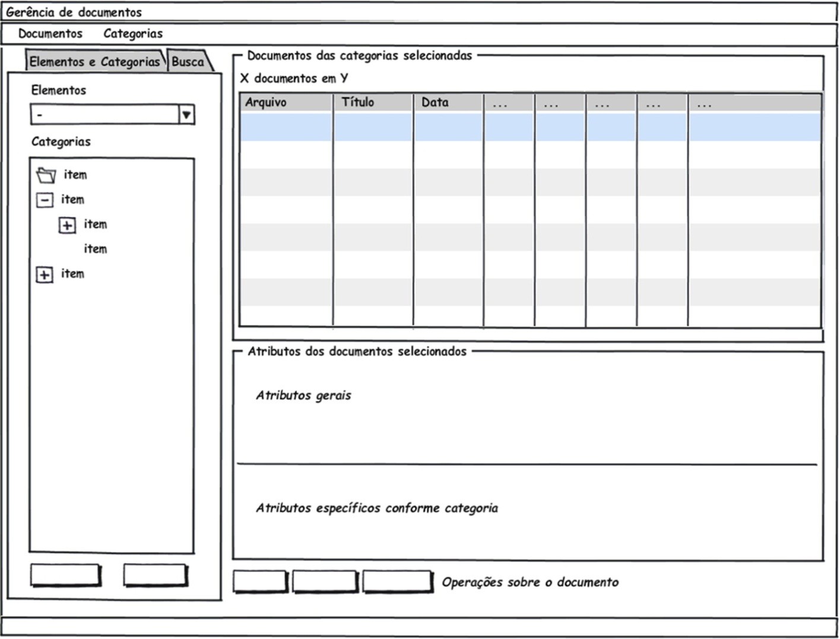Collapse the expanded item with the minus box

(45, 200)
